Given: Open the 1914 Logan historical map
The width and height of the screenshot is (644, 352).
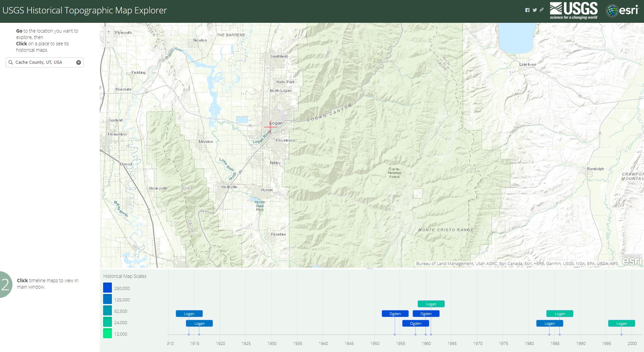Looking at the screenshot, I should [189, 313].
